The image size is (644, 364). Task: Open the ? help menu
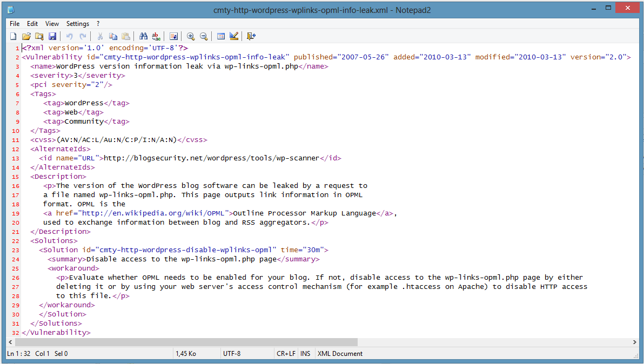[98, 24]
